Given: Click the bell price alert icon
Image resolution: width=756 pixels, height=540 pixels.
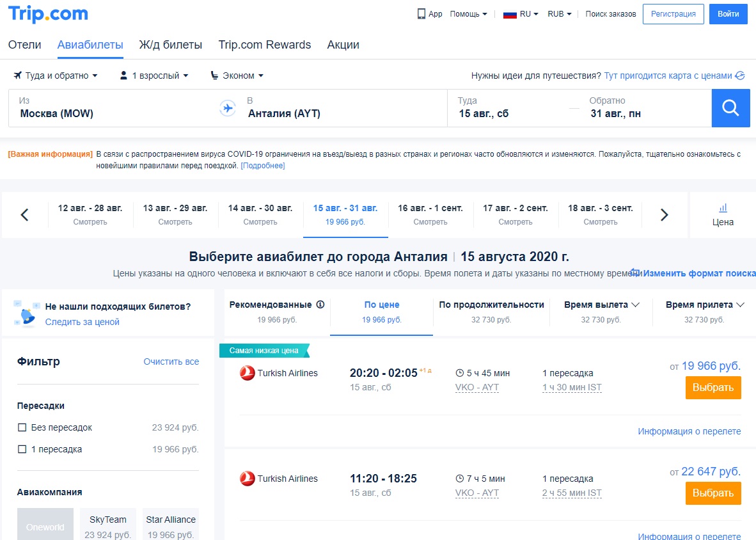Looking at the screenshot, I should pyautogui.click(x=26, y=314).
